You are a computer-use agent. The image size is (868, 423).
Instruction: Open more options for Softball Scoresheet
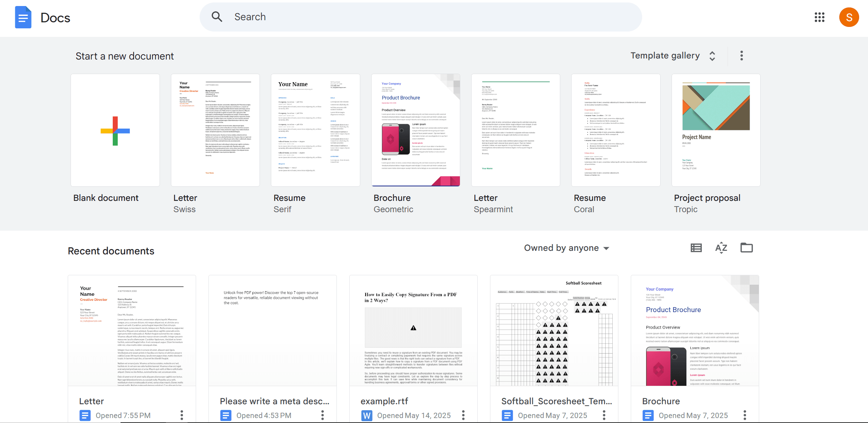(604, 415)
